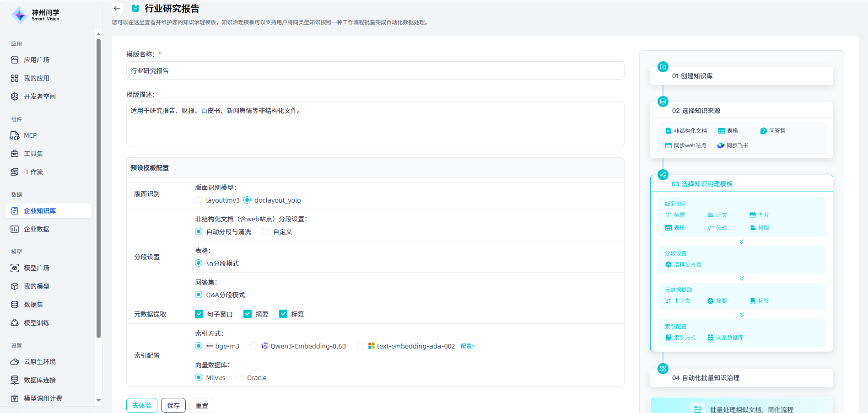
Task: Click step 03 选择知识治理模板 node icon
Action: pyautogui.click(x=663, y=175)
